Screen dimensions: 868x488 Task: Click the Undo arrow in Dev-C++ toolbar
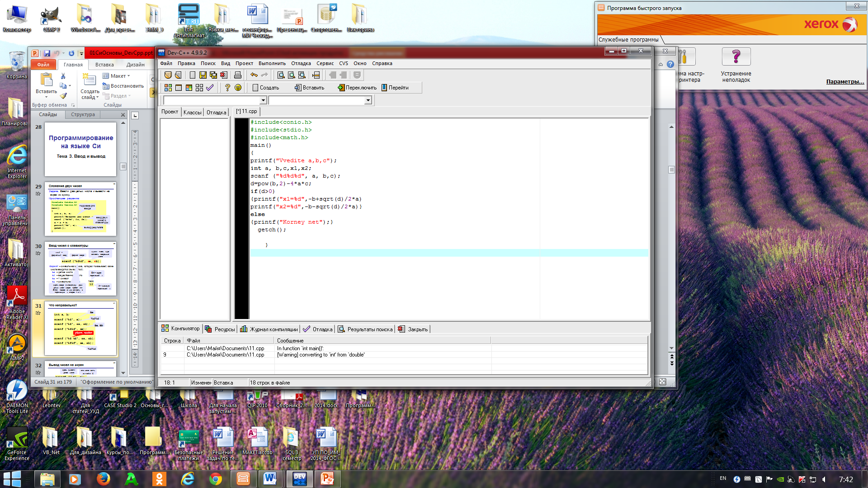coord(254,75)
